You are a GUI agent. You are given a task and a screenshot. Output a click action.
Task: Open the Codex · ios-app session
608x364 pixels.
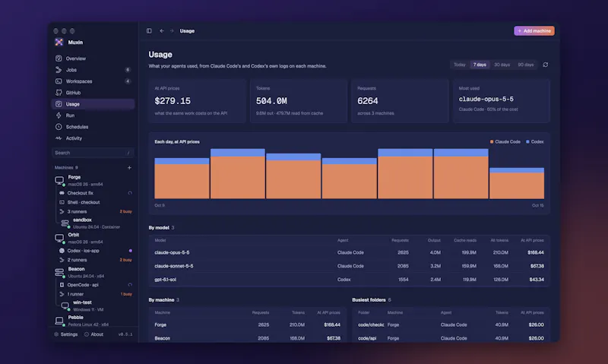[x=95, y=251]
